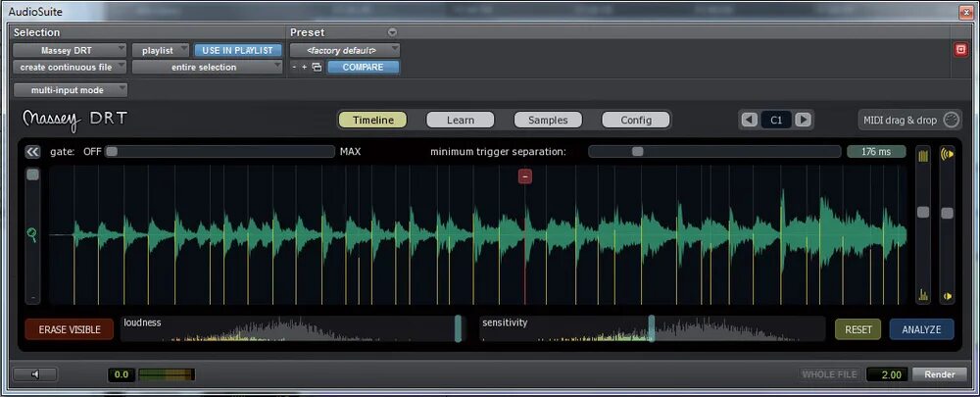Toggle USE IN PLAYLIST button
The image size is (980, 397).
click(238, 51)
